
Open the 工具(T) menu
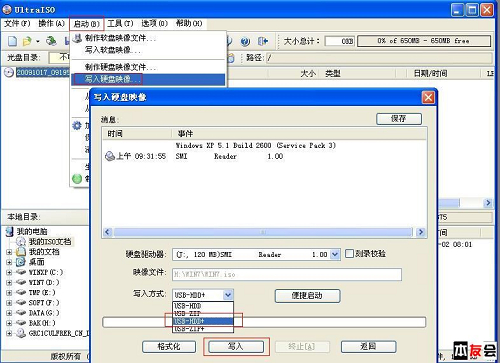coord(120,23)
